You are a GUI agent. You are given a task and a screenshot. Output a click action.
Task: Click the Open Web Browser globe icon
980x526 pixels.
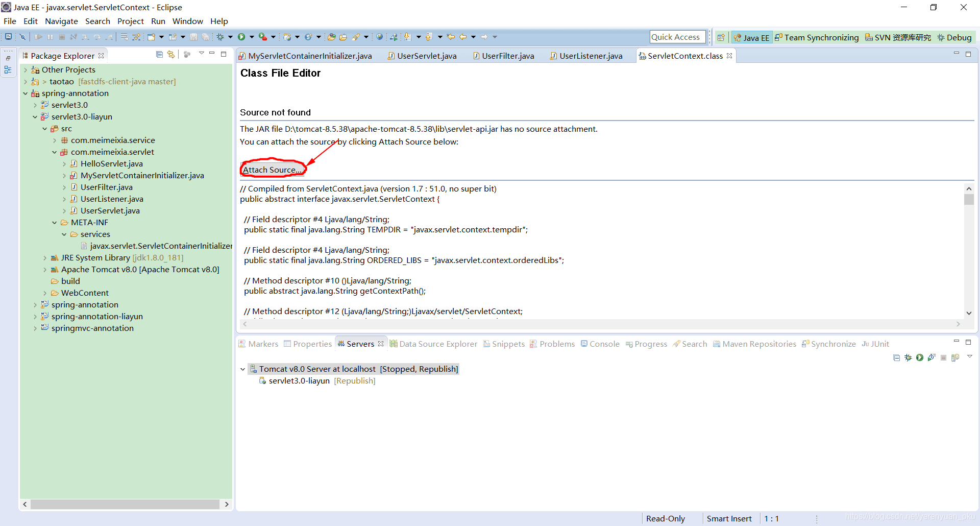(x=380, y=37)
